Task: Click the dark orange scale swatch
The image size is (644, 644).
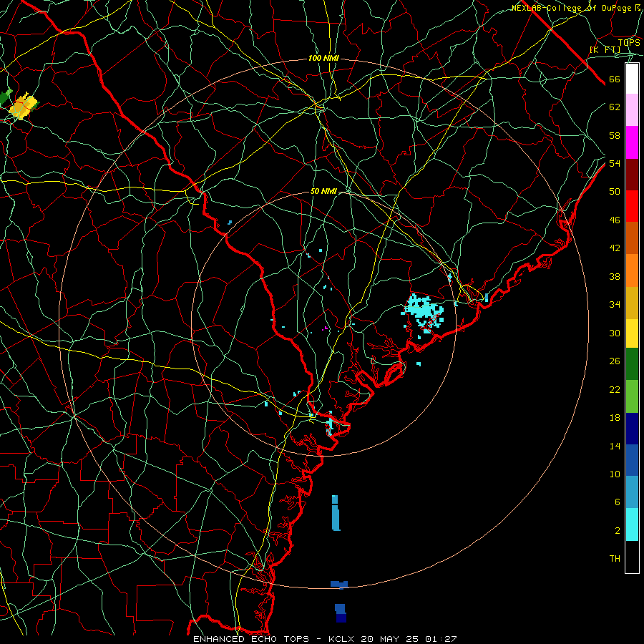Action: (x=632, y=238)
